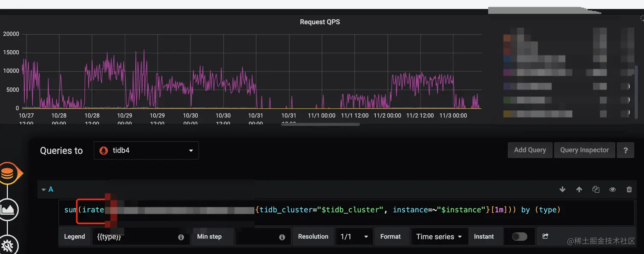Viewport: 644px width, 254px height.
Task: Move query A down
Action: (x=562, y=190)
